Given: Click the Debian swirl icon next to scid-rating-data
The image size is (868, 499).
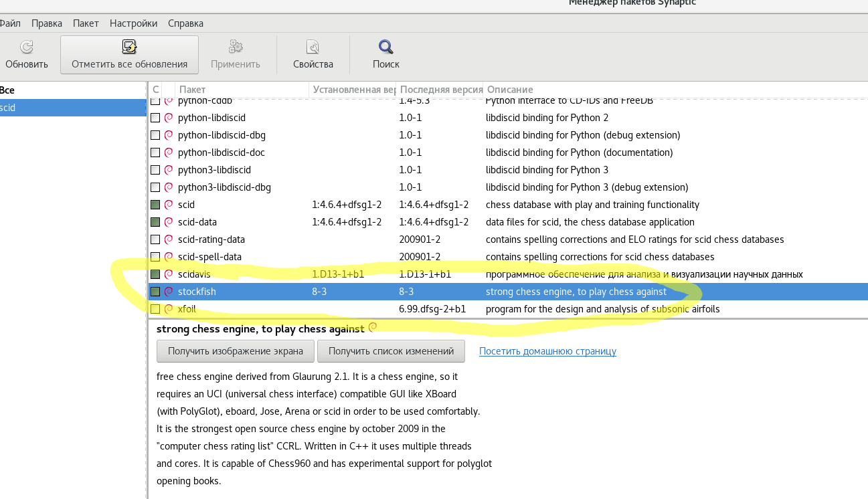Looking at the screenshot, I should point(169,239).
